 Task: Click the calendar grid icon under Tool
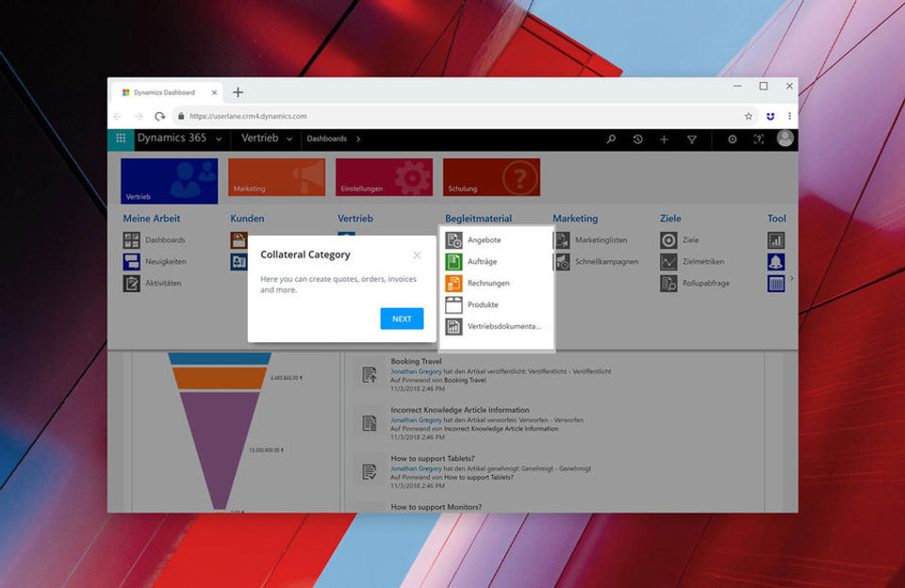776,284
